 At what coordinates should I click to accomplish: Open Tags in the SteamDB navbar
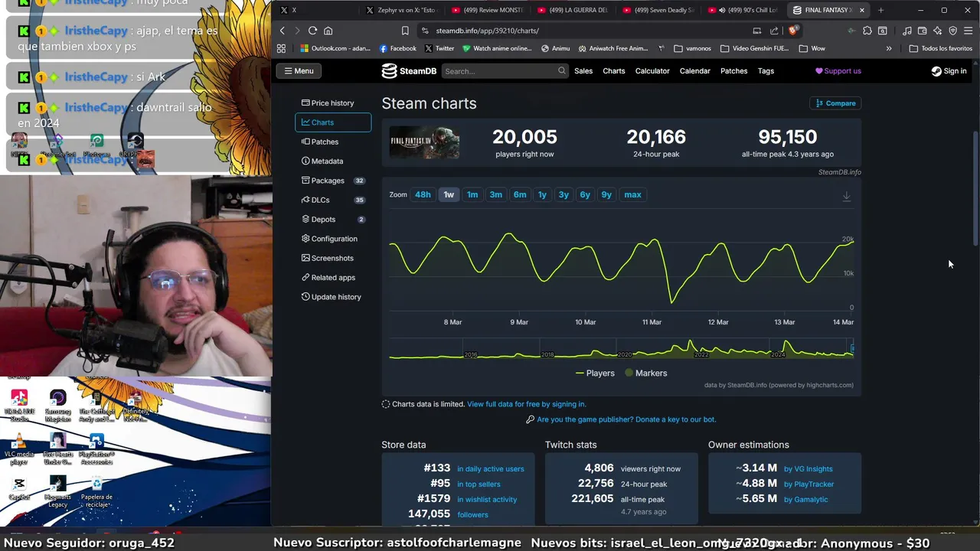766,71
